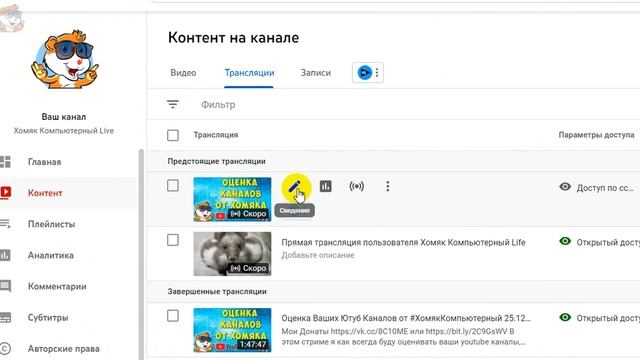Switch to the Видео tab
The image size is (640, 360).
183,73
